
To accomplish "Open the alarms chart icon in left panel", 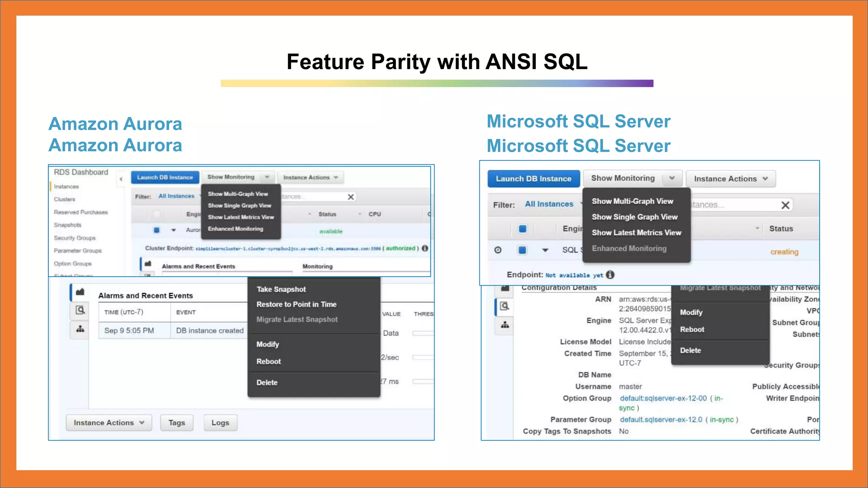I will click(80, 292).
